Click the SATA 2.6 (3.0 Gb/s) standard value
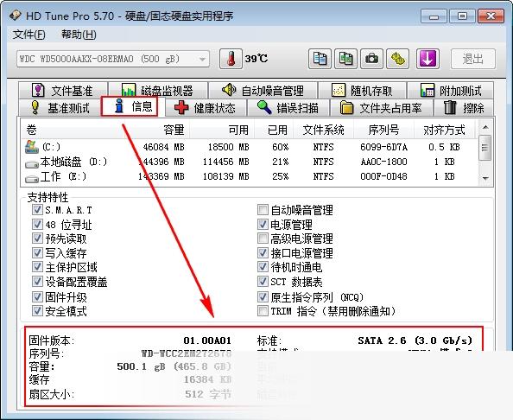This screenshot has height=420, width=513. (415, 340)
